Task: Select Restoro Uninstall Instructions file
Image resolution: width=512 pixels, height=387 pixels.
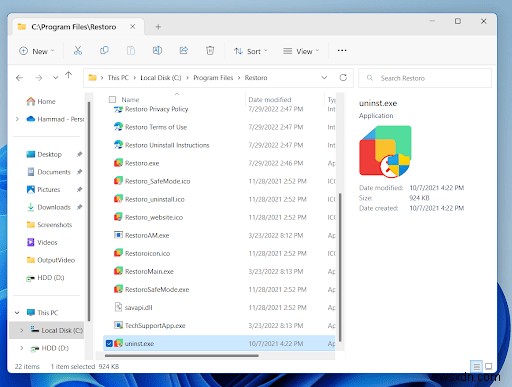Action: 167,145
